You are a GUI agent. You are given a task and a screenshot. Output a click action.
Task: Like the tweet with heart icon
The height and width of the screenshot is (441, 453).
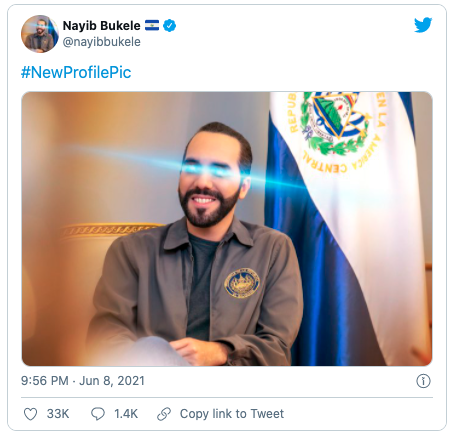click(x=30, y=414)
